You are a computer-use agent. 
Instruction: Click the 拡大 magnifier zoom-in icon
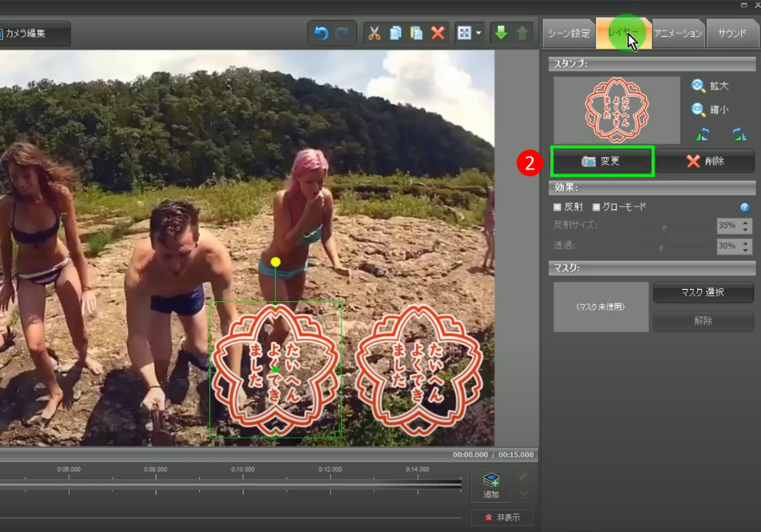click(x=698, y=86)
